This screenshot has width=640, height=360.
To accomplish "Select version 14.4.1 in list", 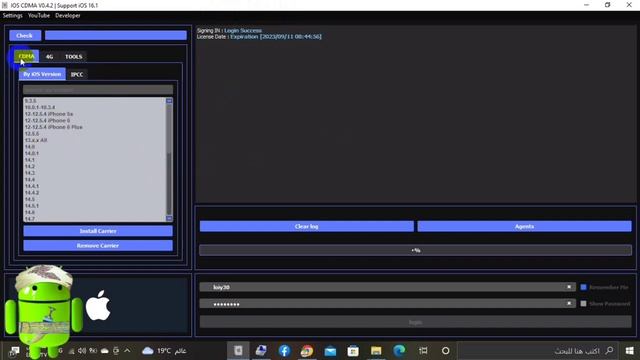I will point(31,186).
